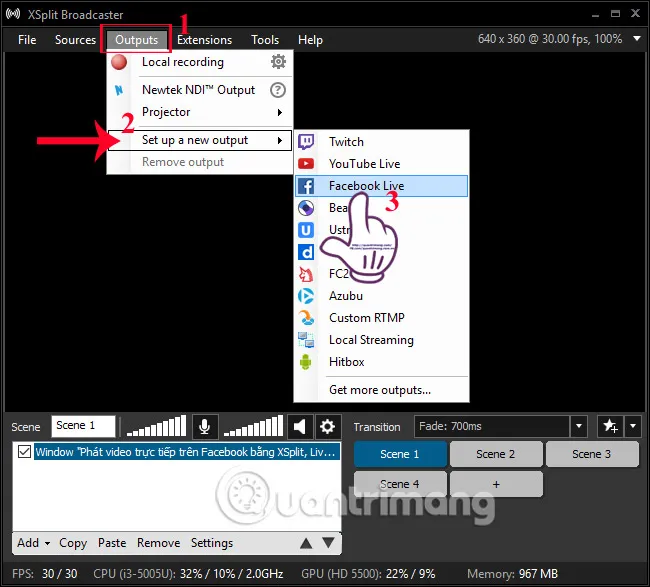
Task: Switch to Scene 1 button
Action: (400, 454)
